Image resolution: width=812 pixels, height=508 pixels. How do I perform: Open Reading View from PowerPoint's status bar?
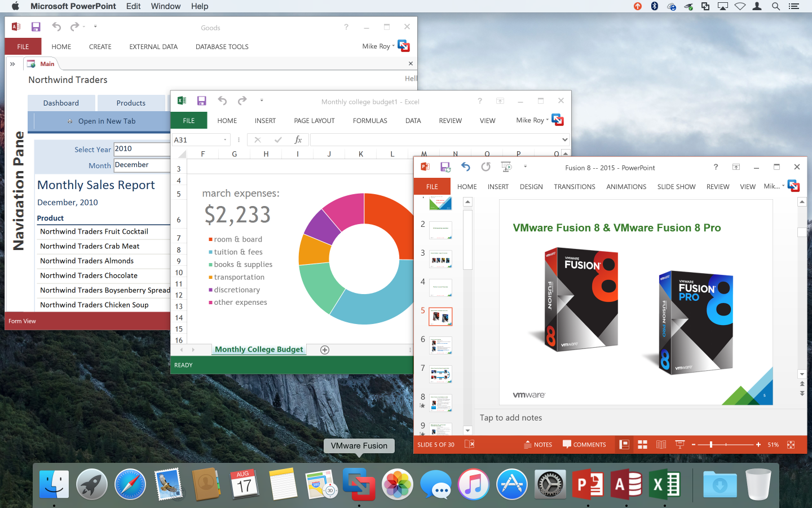click(661, 444)
